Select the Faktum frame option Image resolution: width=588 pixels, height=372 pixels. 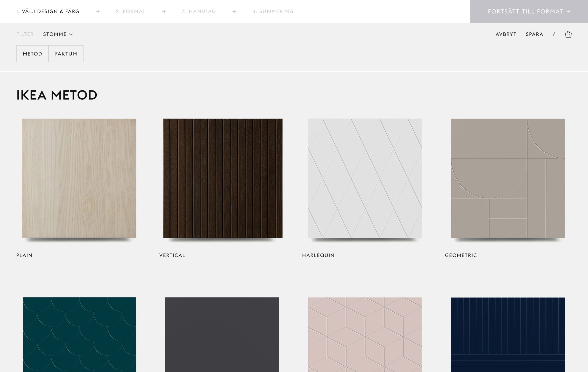[x=66, y=54]
